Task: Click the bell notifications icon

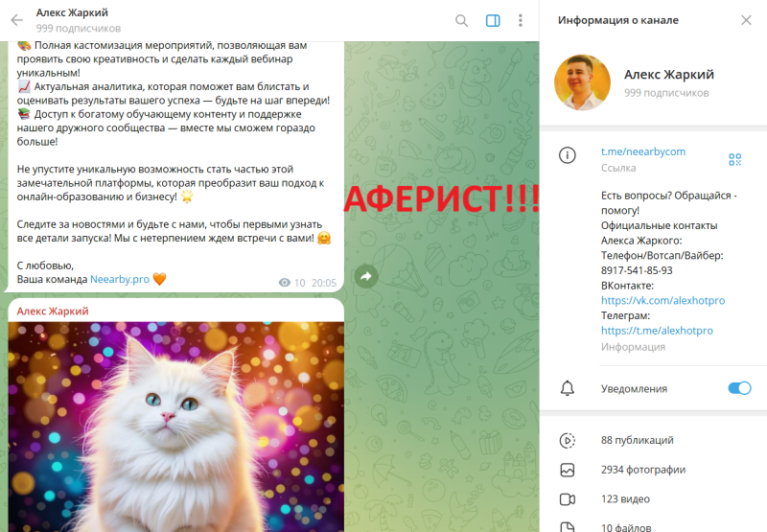Action: click(567, 388)
